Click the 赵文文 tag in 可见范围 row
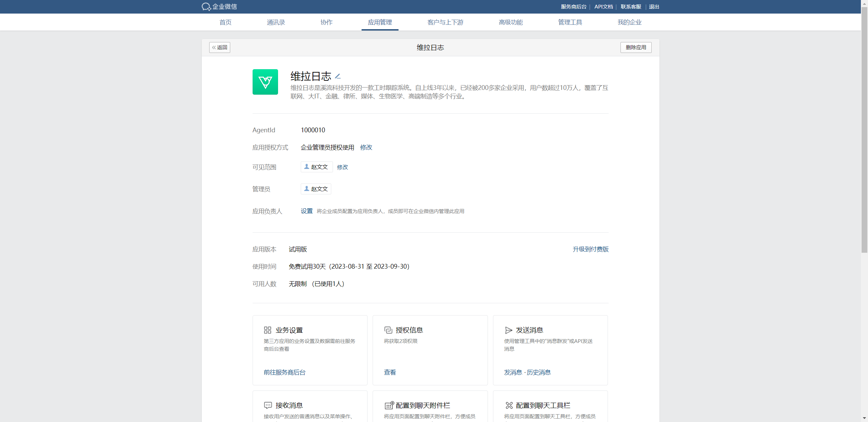The height and width of the screenshot is (422, 868). [317, 167]
